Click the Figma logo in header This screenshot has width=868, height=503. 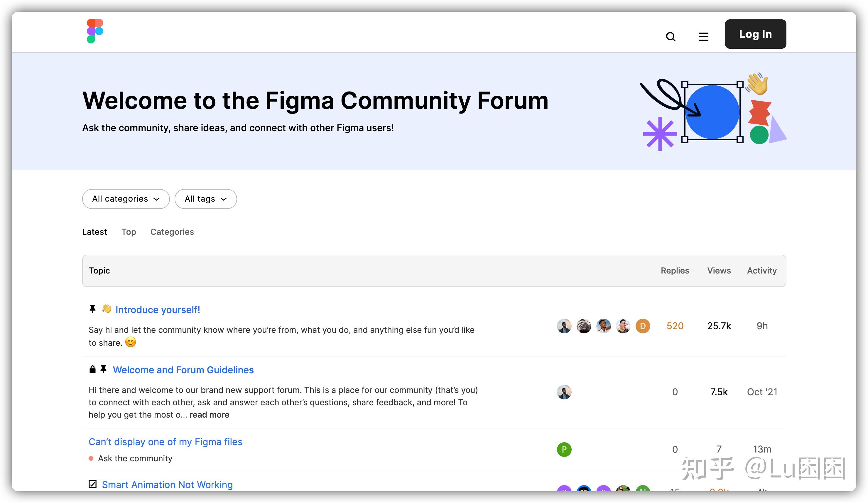[x=95, y=31]
